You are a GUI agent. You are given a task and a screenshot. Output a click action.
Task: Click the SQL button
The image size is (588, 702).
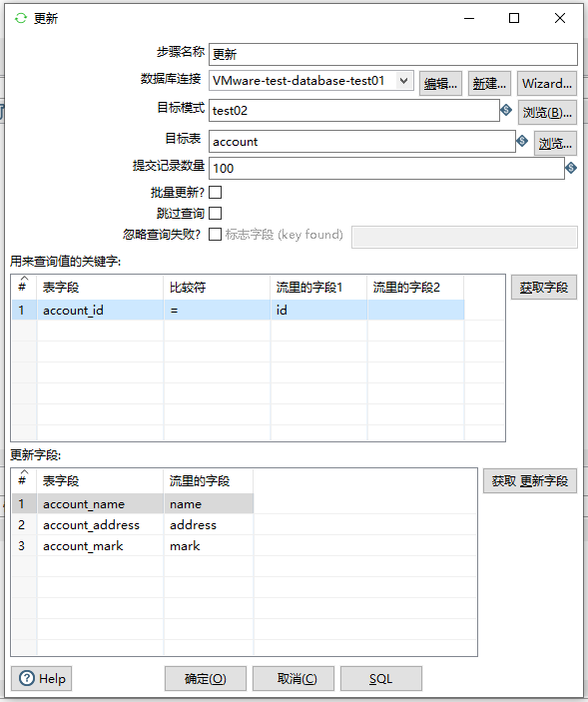(x=380, y=679)
